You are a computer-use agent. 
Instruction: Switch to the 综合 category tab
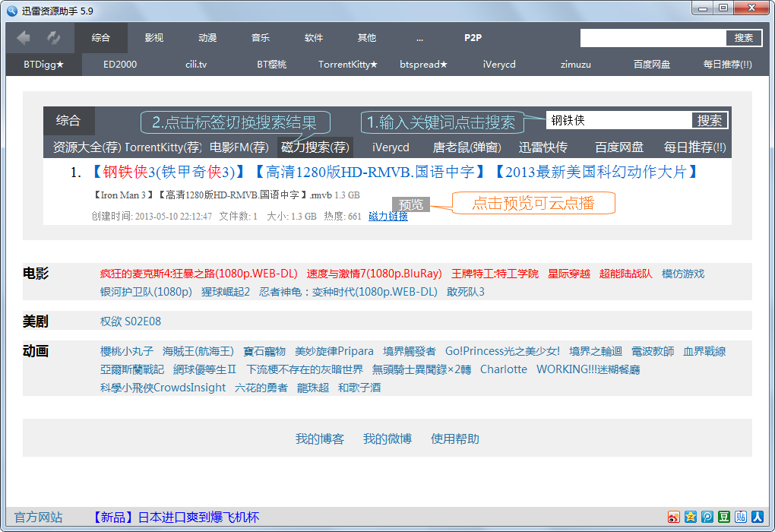pos(101,37)
